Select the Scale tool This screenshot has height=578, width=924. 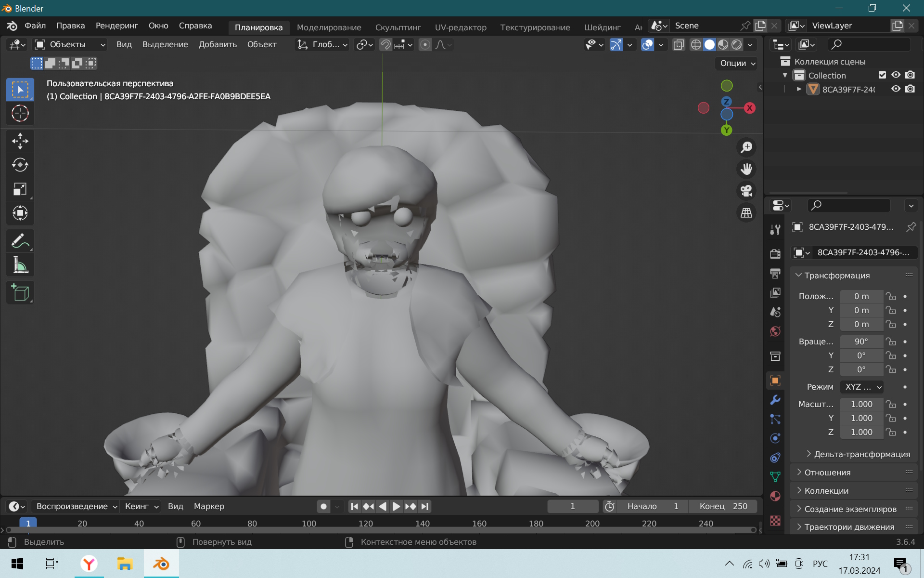point(20,189)
